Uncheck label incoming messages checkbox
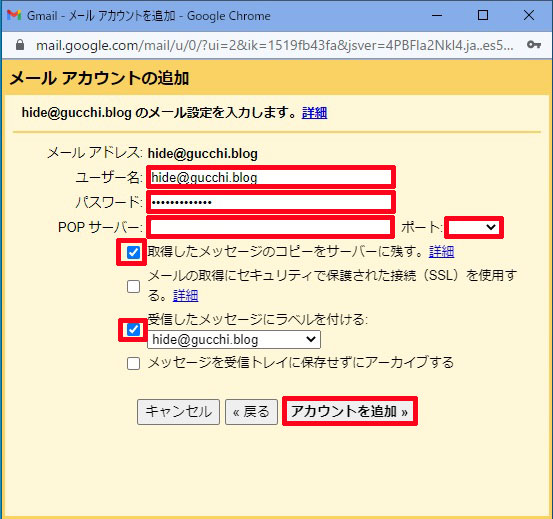 click(x=133, y=330)
